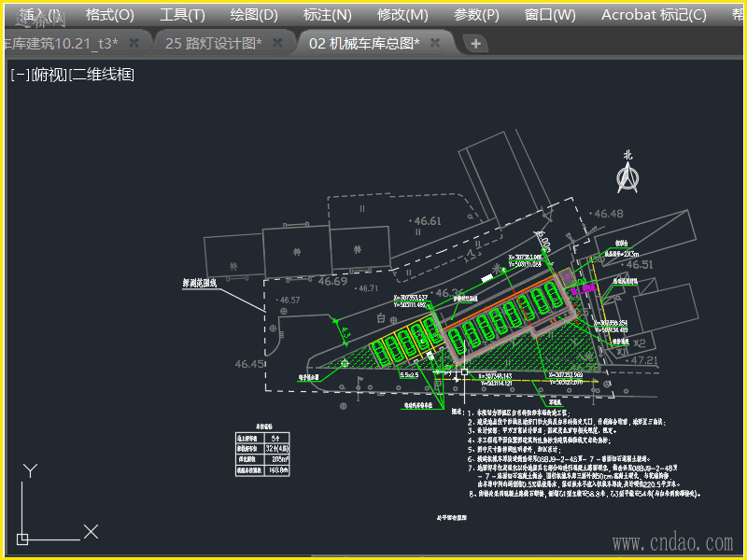Select the magenta label near garage entrance
The width and height of the screenshot is (747, 560).
pos(584,288)
